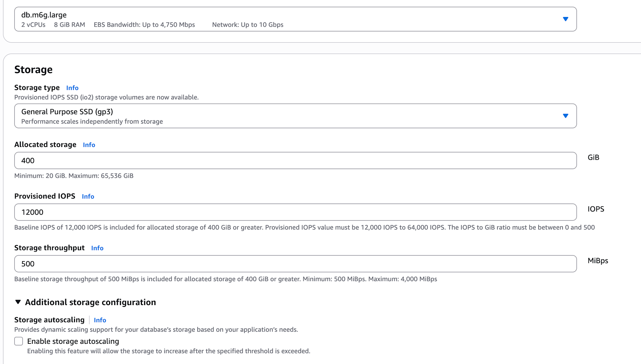The image size is (641, 364).
Task: Click the storage type dropdown arrow
Action: tap(565, 116)
